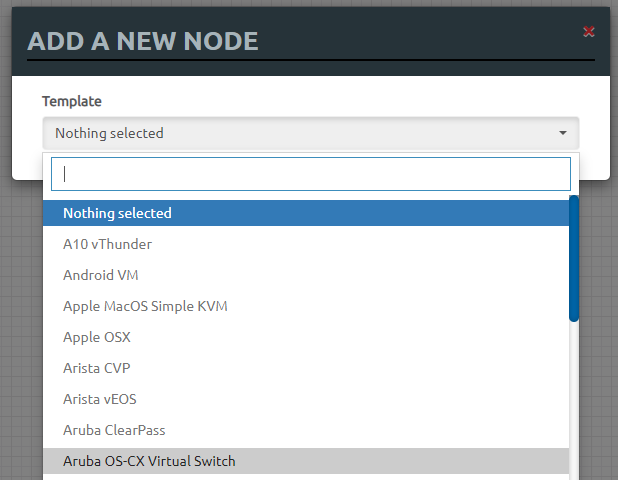Click the Template field label
Screen dimensions: 618x480
(72, 101)
